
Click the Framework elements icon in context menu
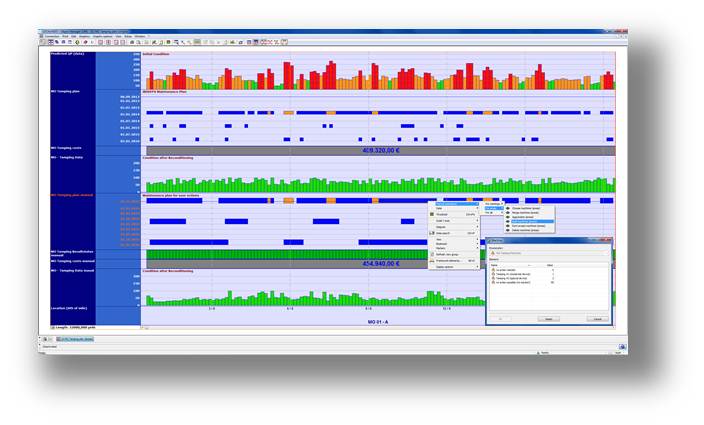(432, 260)
